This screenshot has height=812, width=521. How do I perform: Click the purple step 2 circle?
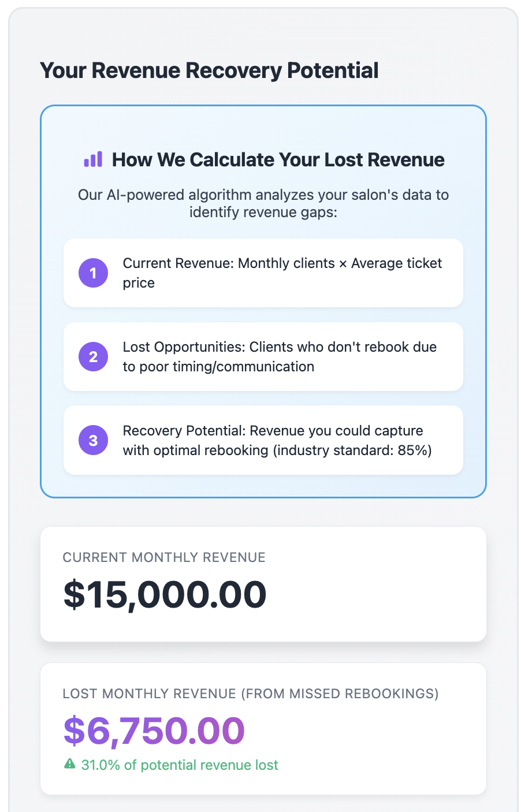(x=93, y=357)
